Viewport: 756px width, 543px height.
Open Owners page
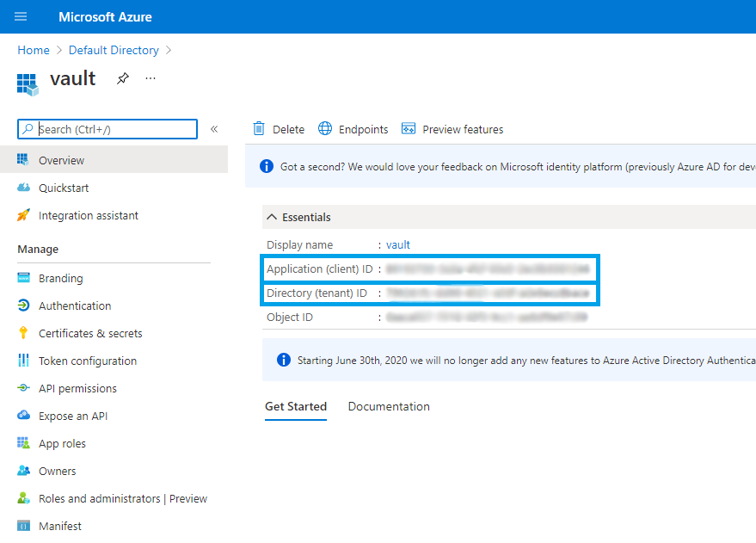pos(57,471)
